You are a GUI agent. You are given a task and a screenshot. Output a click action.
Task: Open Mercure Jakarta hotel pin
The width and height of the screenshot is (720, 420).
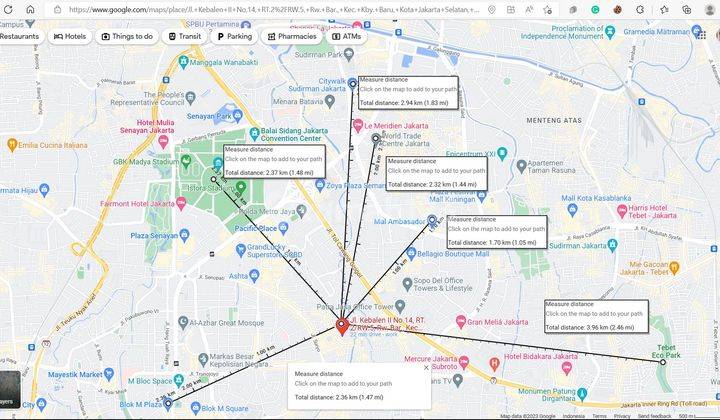pyautogui.click(x=464, y=361)
